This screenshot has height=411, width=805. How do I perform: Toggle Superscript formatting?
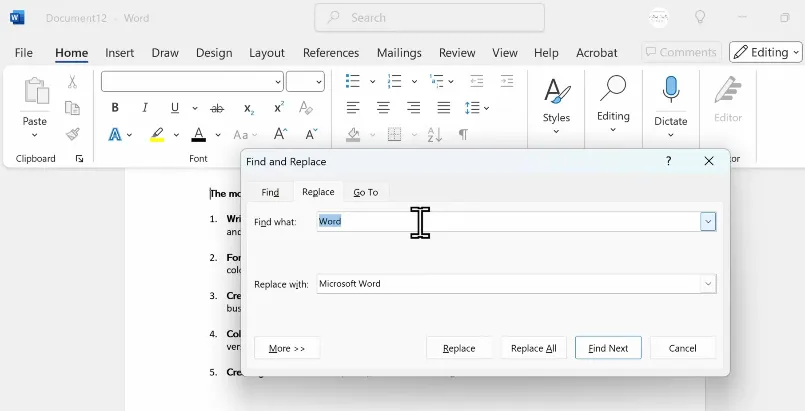[279, 107]
